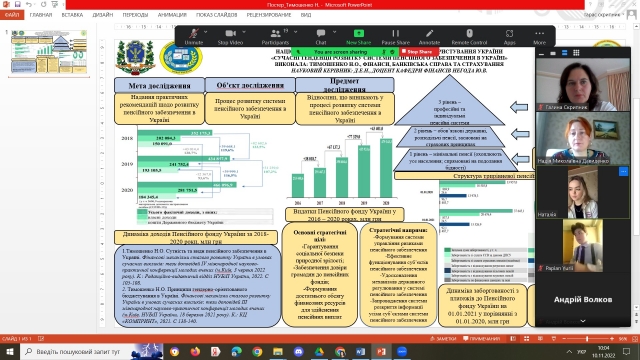Screen dimensions: 640x360
Task: Select Галина Скрипник video tile
Action: coord(582,84)
